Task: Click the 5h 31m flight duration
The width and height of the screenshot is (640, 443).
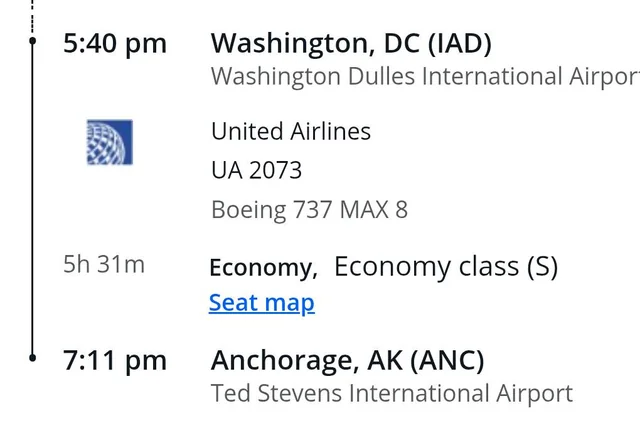Action: click(104, 265)
